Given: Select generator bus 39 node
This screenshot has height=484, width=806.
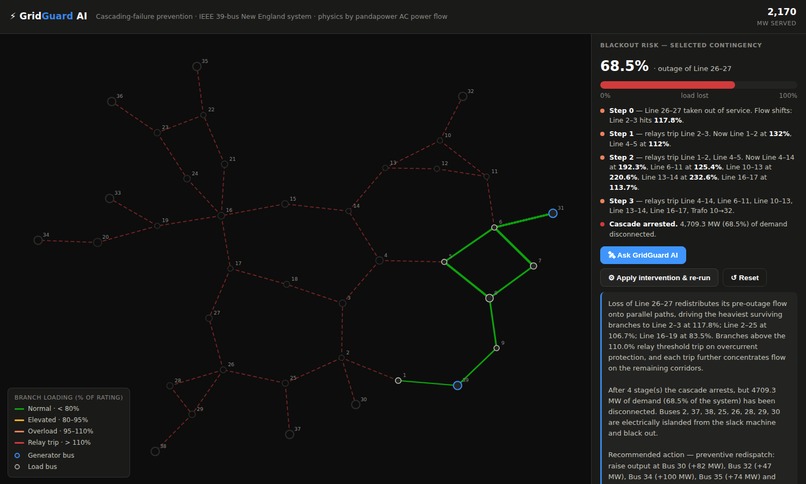Looking at the screenshot, I should pos(457,385).
